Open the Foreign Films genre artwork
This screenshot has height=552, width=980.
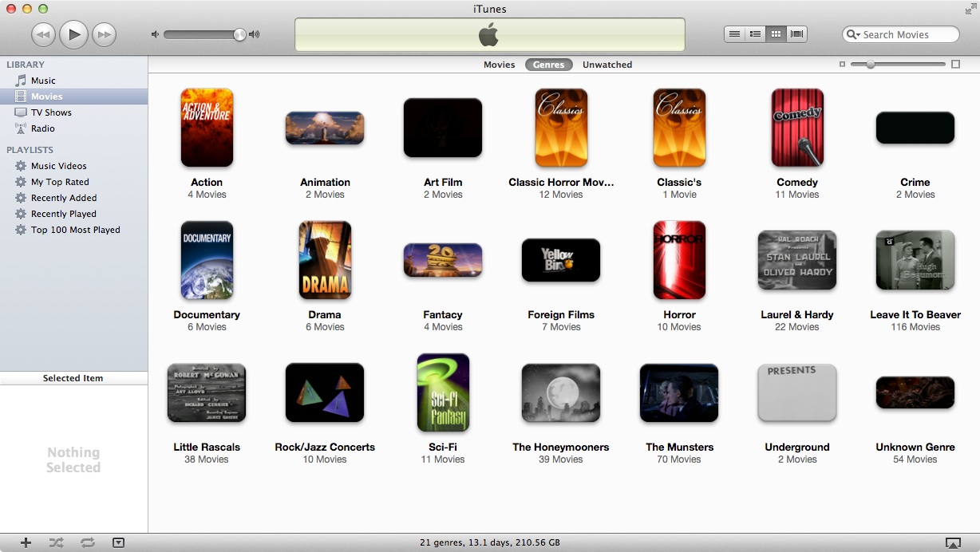561,260
